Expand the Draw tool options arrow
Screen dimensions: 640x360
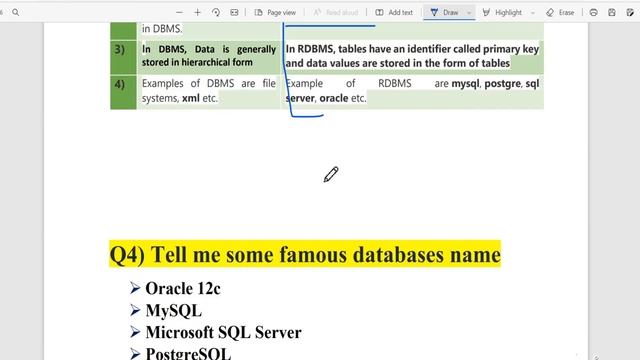[469, 13]
